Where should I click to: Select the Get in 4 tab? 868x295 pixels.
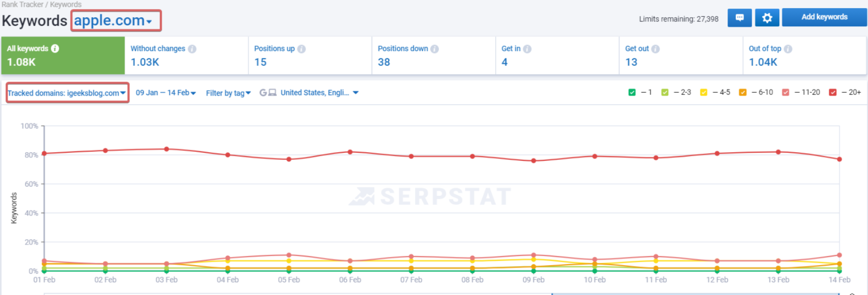coord(558,55)
